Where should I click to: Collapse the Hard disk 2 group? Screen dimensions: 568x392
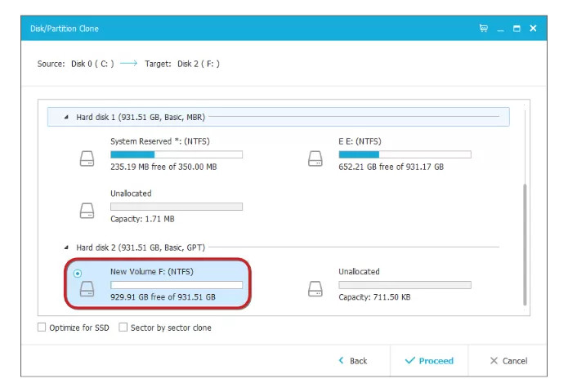(x=66, y=247)
